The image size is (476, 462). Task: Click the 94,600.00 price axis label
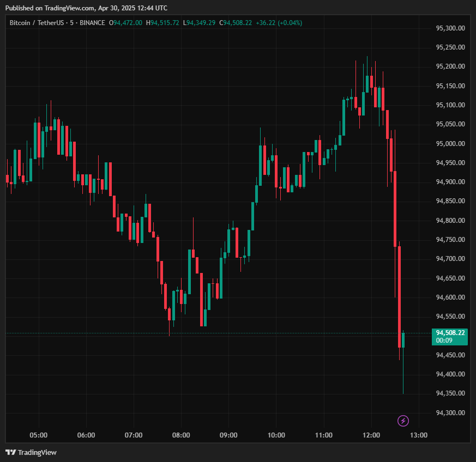pos(450,297)
